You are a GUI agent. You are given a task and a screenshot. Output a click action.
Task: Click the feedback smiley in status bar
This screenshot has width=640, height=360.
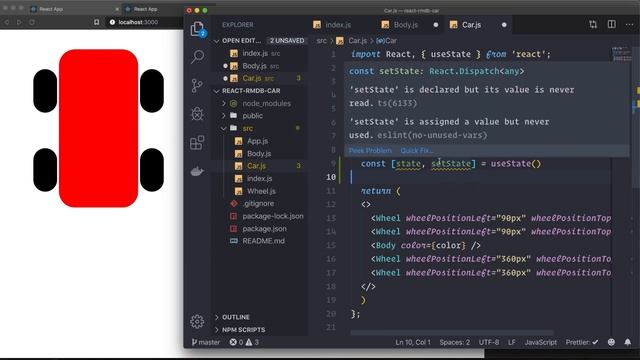(x=611, y=342)
